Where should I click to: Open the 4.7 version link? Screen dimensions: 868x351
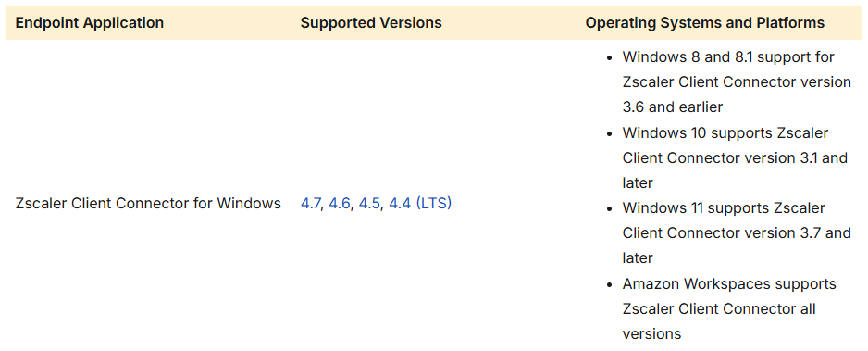point(310,204)
